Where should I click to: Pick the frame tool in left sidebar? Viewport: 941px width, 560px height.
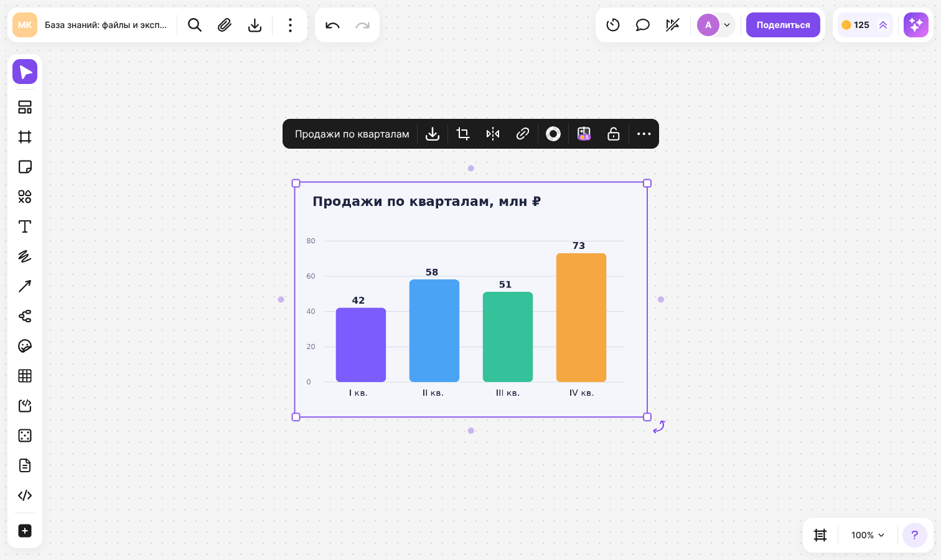point(25,137)
